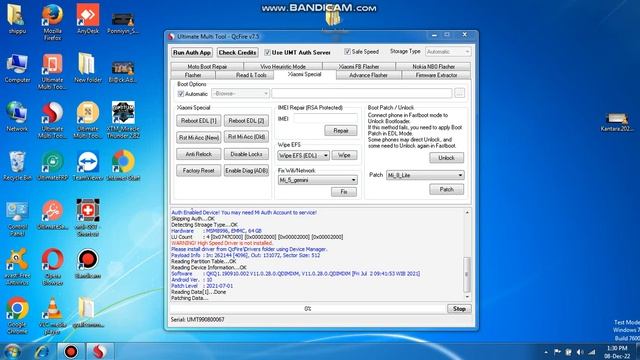Screen dimensions: 640x360
Task: Show hidden system tray icons arrow
Action: tap(546, 352)
